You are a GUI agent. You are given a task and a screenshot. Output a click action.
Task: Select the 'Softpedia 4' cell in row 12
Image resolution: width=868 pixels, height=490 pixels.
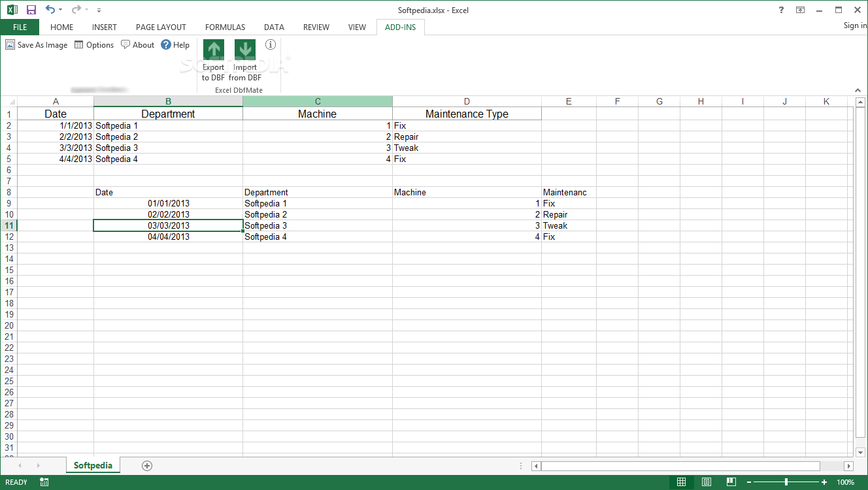click(x=318, y=237)
